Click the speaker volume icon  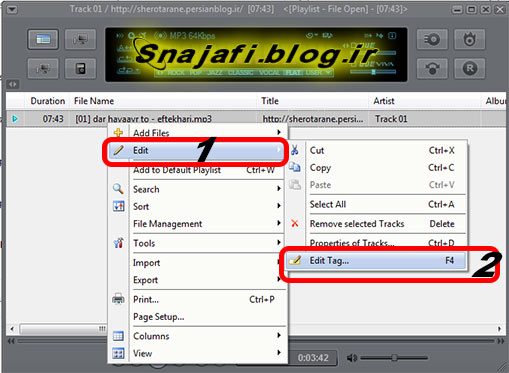[352, 358]
